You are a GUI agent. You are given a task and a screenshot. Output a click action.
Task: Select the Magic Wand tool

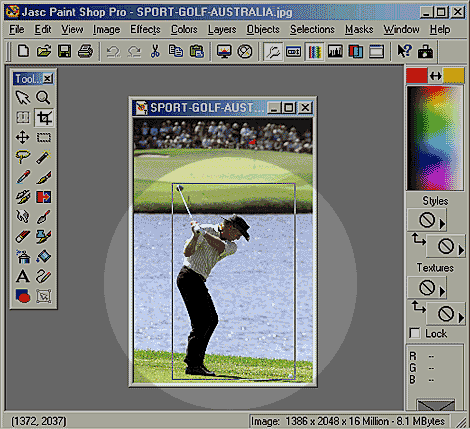(x=43, y=157)
